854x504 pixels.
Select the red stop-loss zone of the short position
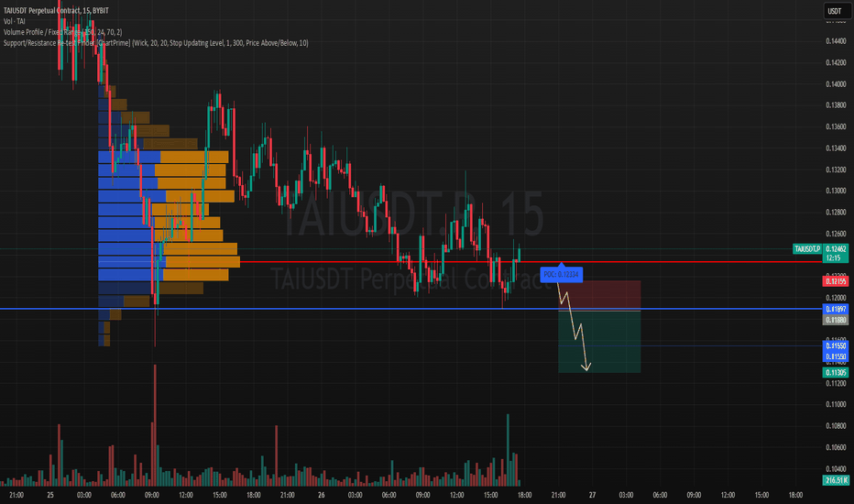point(599,295)
